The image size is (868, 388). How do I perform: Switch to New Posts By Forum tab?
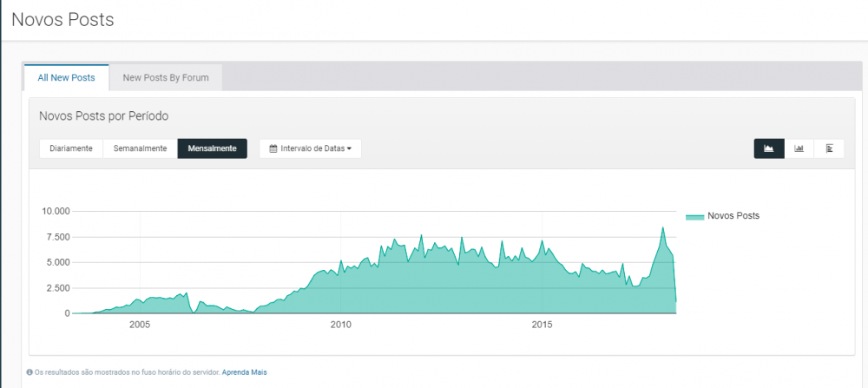[166, 78]
